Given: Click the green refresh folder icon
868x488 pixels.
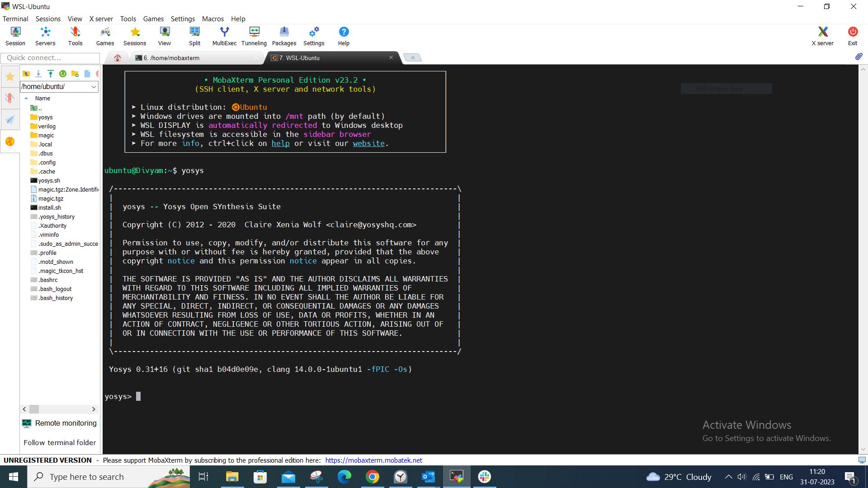Looking at the screenshot, I should (x=63, y=74).
